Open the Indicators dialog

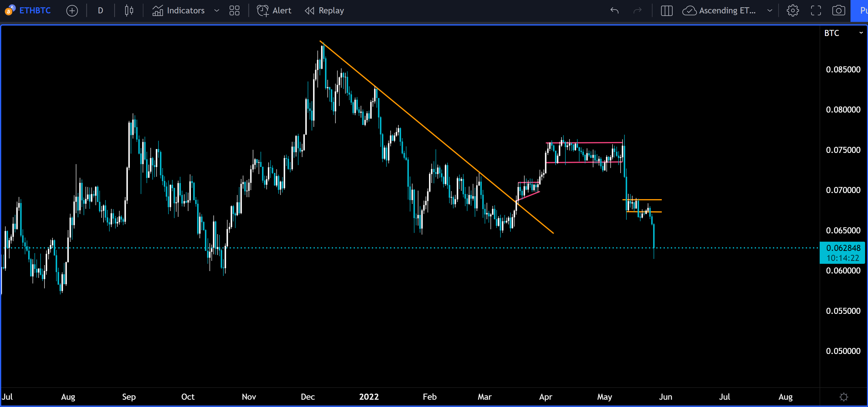(x=178, y=10)
